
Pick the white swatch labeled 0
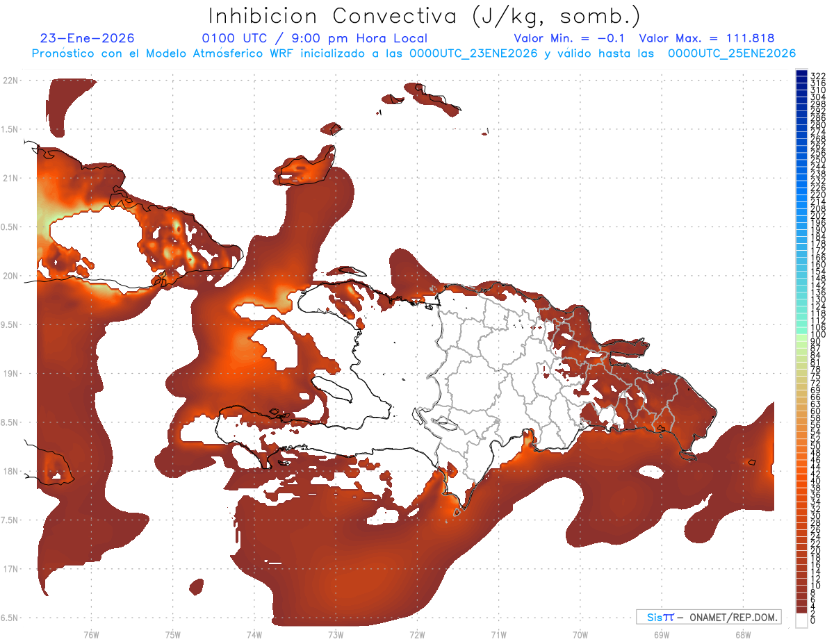coord(801,620)
